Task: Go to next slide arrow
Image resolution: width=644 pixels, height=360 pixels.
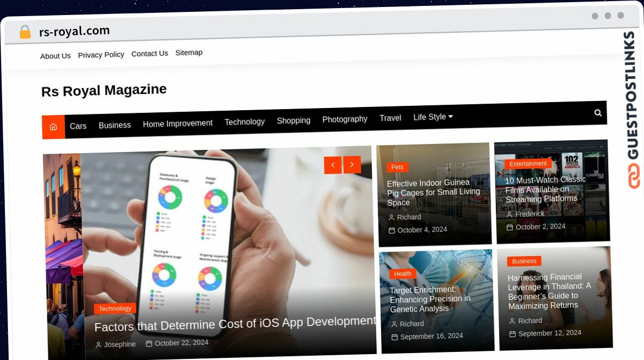Action: [352, 164]
